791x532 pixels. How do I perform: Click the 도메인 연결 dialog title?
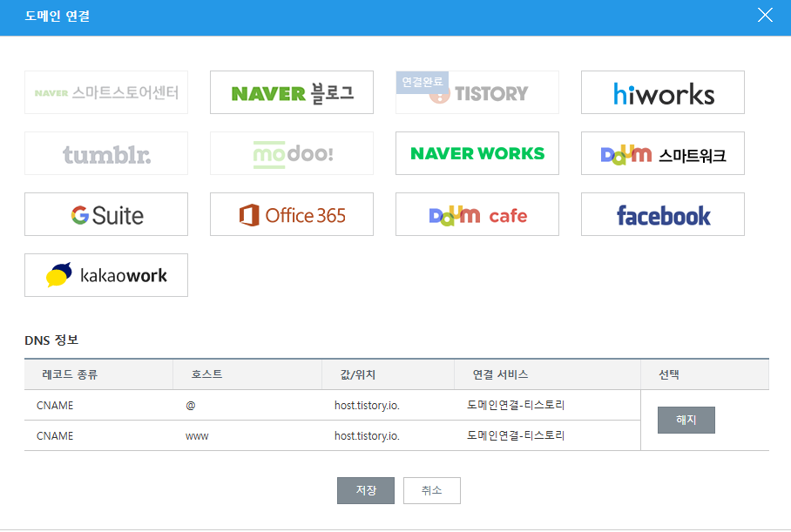click(57, 17)
